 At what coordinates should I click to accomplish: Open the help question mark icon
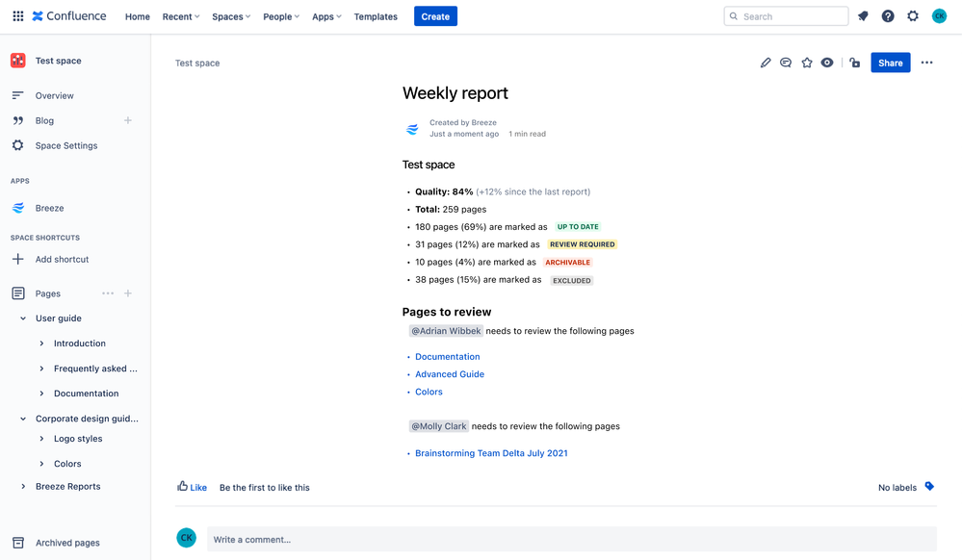tap(888, 16)
